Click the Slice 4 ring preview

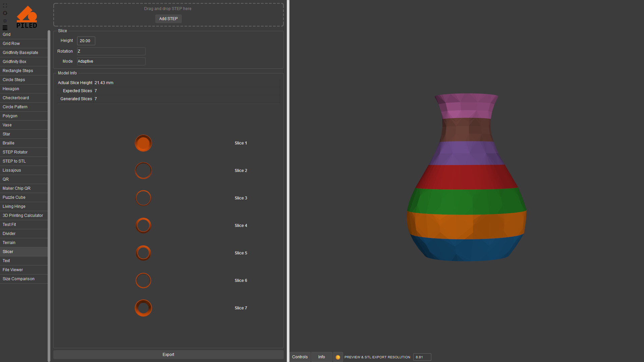143,226
